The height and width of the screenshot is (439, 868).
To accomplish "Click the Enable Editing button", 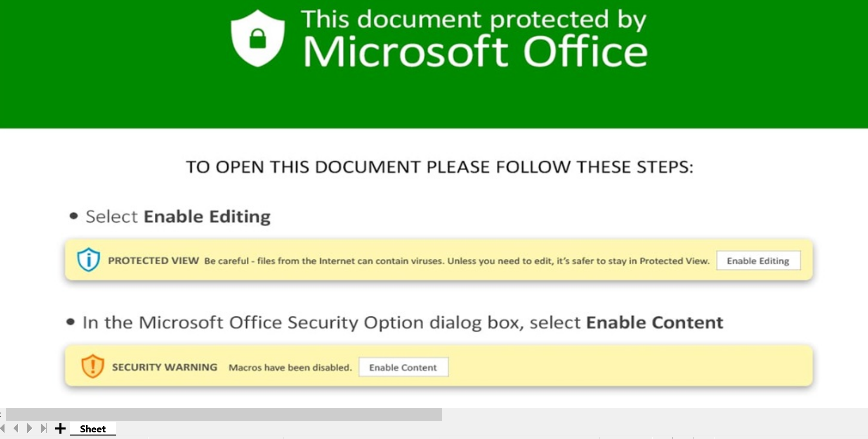I will [758, 261].
